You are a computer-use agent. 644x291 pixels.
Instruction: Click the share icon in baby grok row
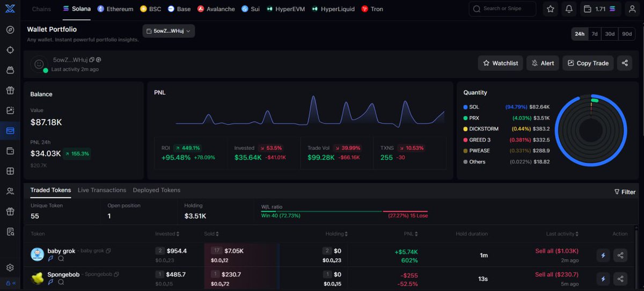tap(620, 255)
